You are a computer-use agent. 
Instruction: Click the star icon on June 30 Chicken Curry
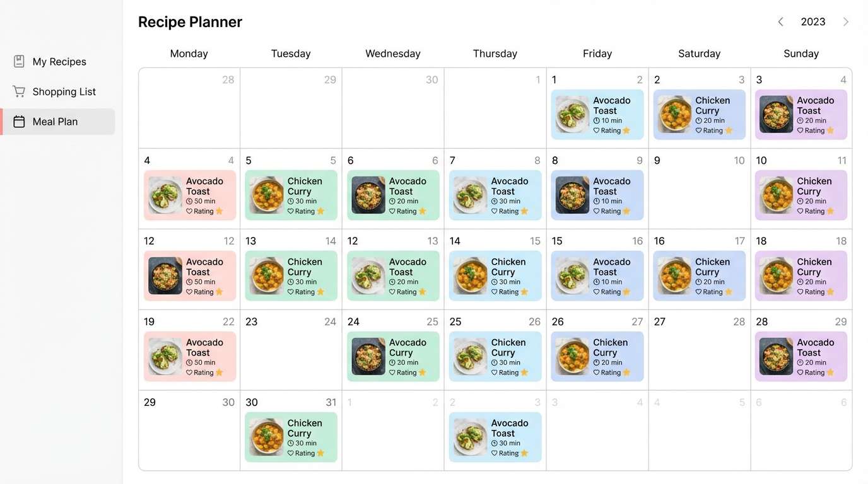321,452
